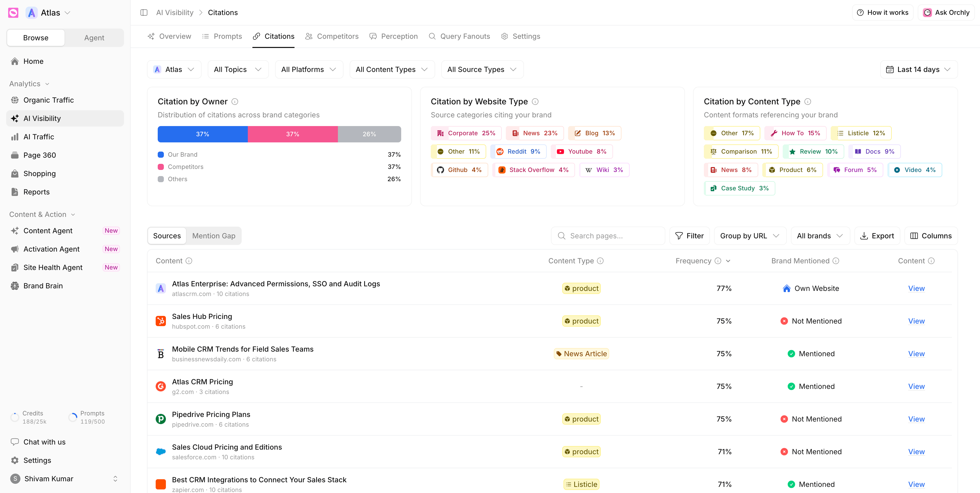
Task: Select the Mention Gap view
Action: point(213,236)
